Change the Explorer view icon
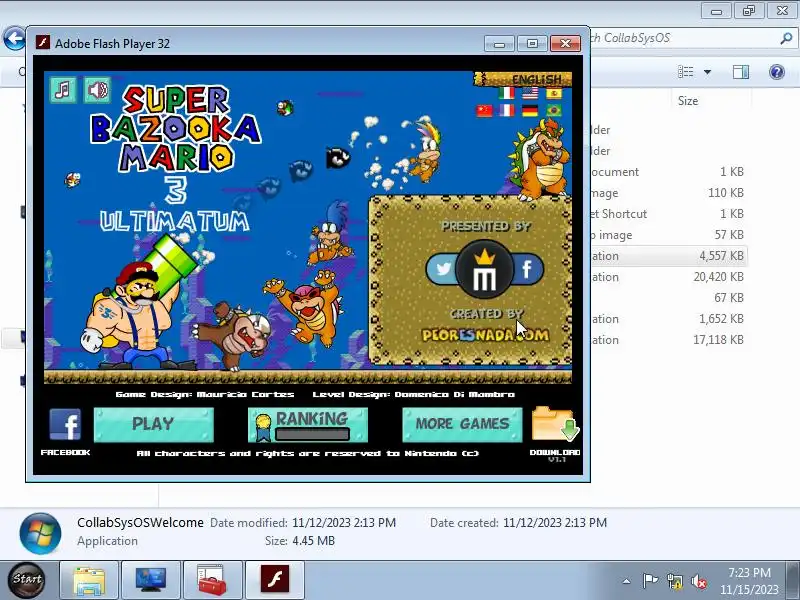800x600 pixels. [x=686, y=72]
